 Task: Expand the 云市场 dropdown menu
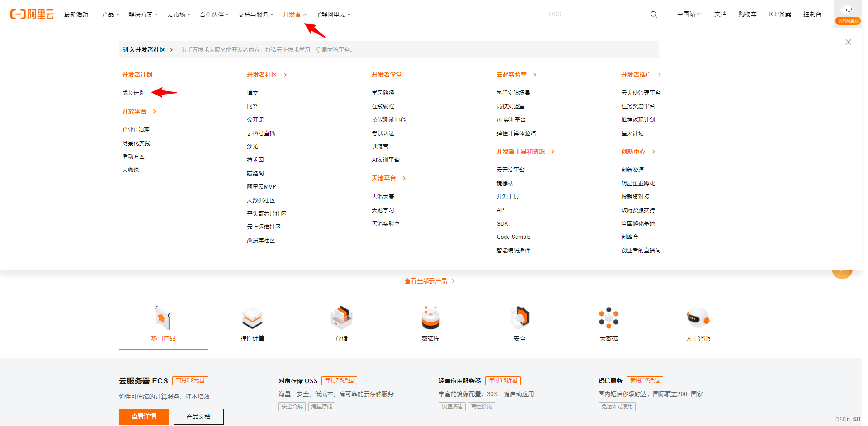coord(179,14)
